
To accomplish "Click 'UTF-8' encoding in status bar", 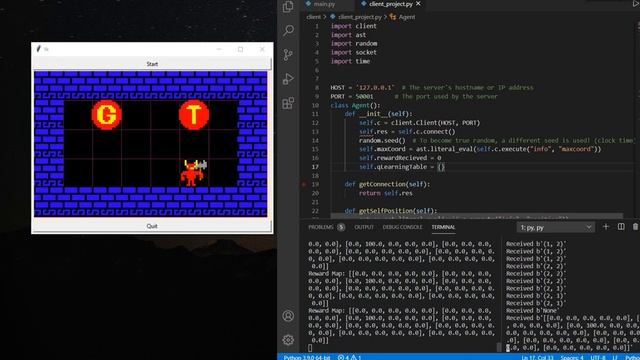I will point(598,357).
